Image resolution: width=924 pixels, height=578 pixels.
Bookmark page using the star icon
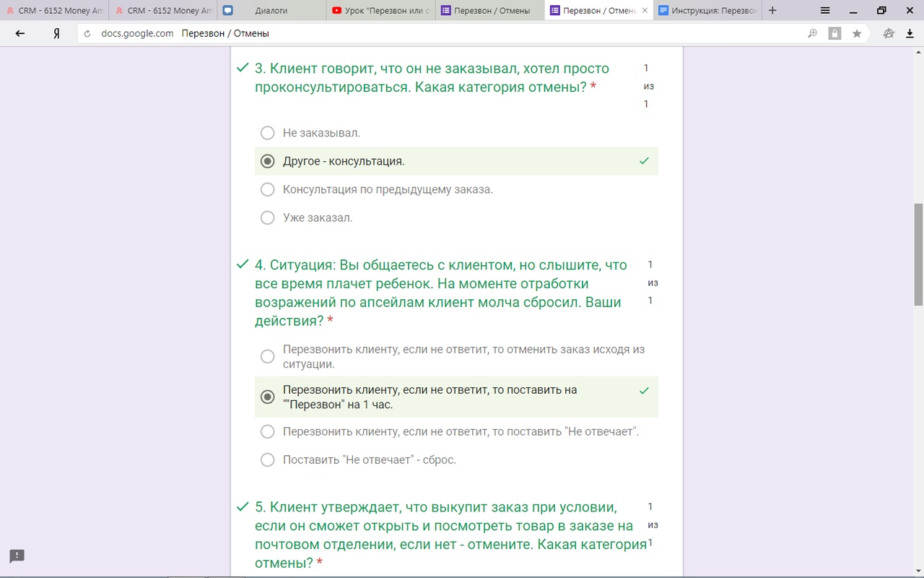pos(857,33)
